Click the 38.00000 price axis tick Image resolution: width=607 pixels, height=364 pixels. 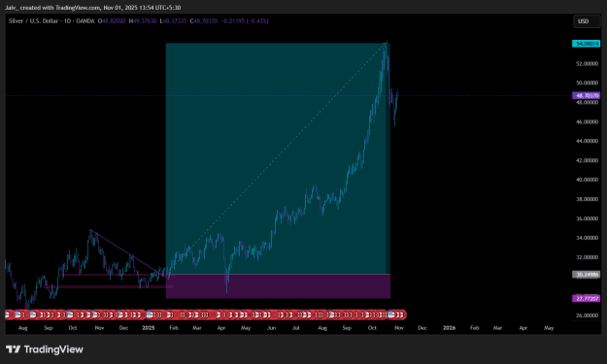(x=587, y=199)
